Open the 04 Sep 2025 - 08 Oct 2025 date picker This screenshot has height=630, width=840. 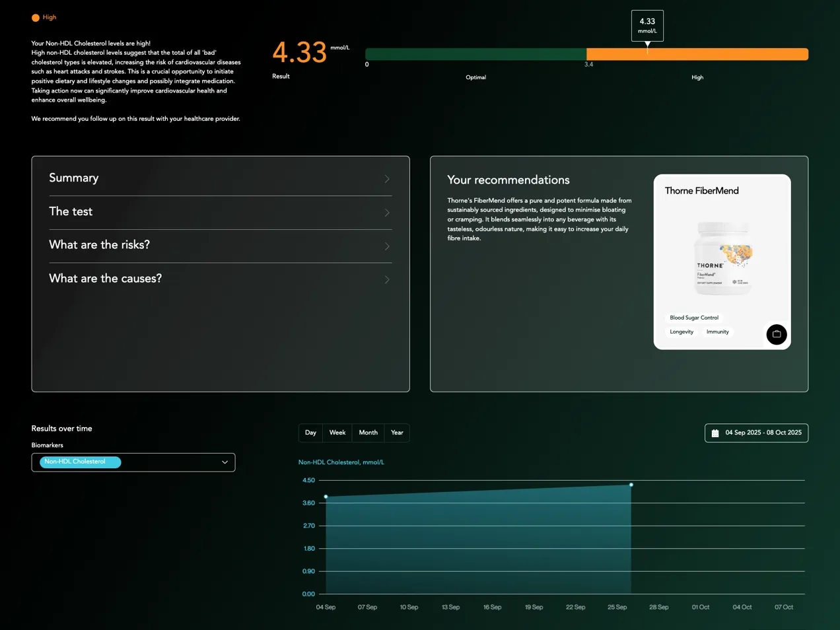tap(756, 433)
